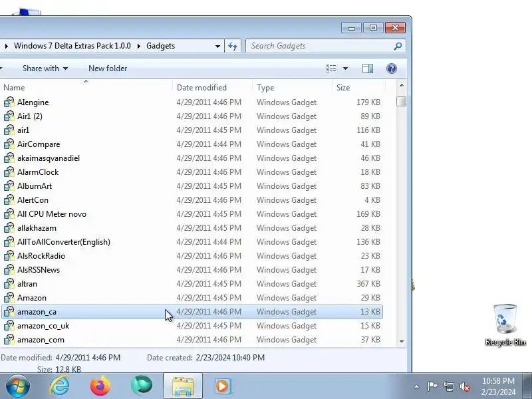Select the AlbumArt gadget icon
Image resolution: width=532 pixels, height=399 pixels.
(9, 186)
